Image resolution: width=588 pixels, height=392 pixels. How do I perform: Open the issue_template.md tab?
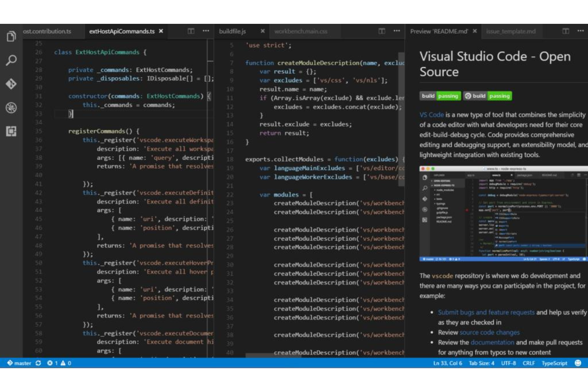click(511, 31)
